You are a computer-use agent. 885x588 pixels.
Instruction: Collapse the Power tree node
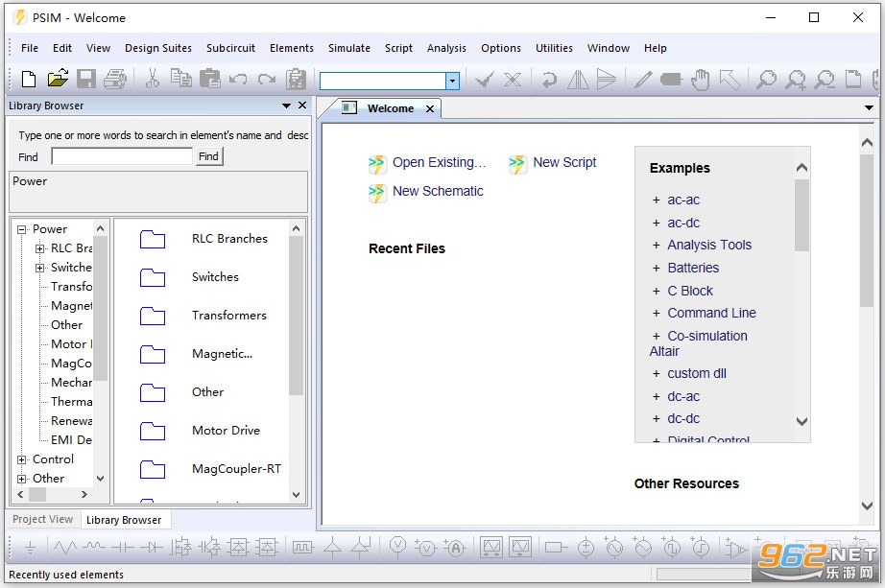[x=21, y=229]
